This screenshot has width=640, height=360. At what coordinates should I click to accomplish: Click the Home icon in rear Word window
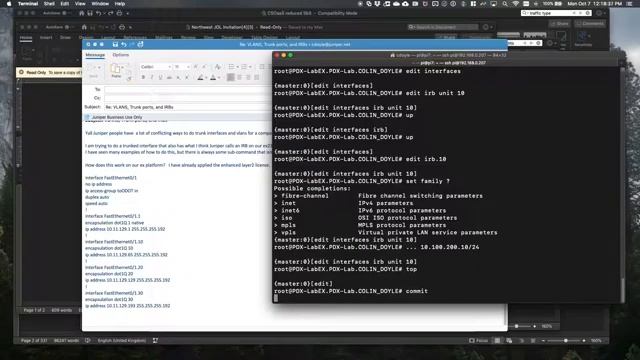82,13
